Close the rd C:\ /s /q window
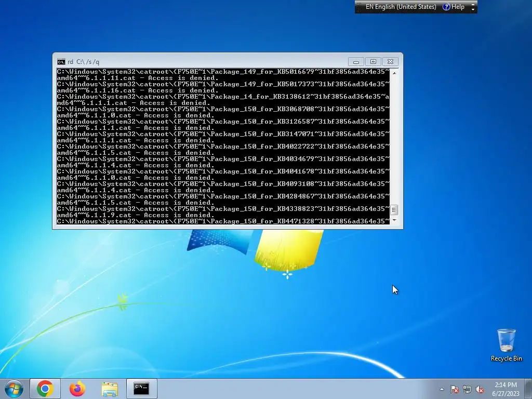This screenshot has height=399, width=532. coord(390,62)
